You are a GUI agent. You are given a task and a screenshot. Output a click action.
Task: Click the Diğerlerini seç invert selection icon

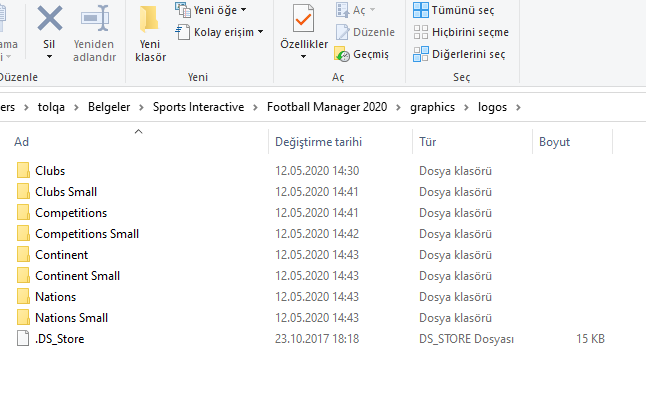point(421,54)
